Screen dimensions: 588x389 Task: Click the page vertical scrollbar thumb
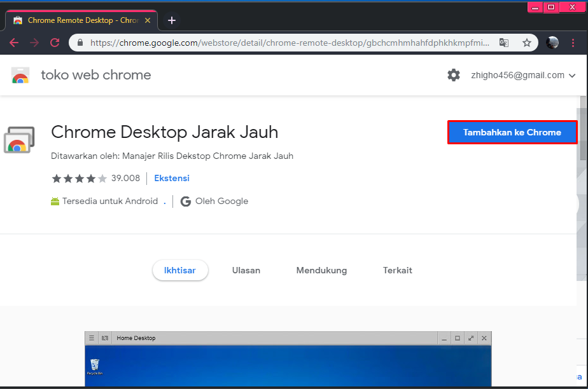[x=583, y=128]
